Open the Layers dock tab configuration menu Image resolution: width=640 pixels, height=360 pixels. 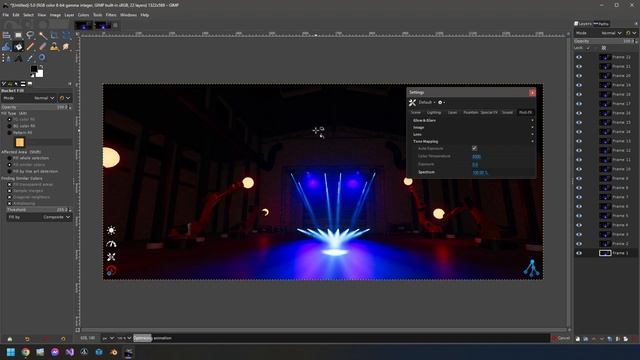pos(636,24)
